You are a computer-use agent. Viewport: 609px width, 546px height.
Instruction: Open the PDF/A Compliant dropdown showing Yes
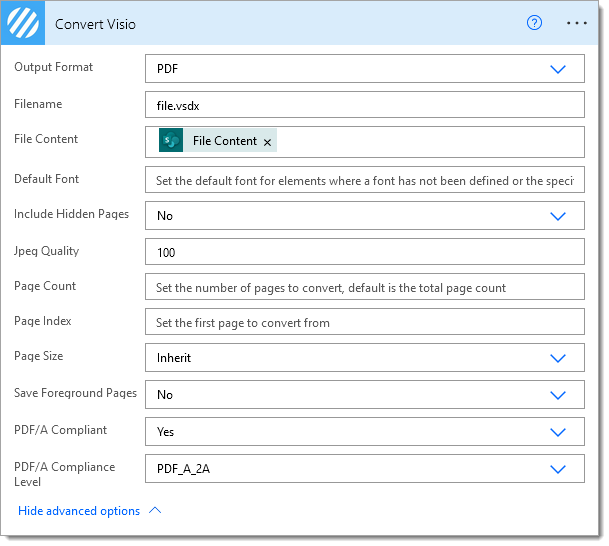pyautogui.click(x=365, y=431)
